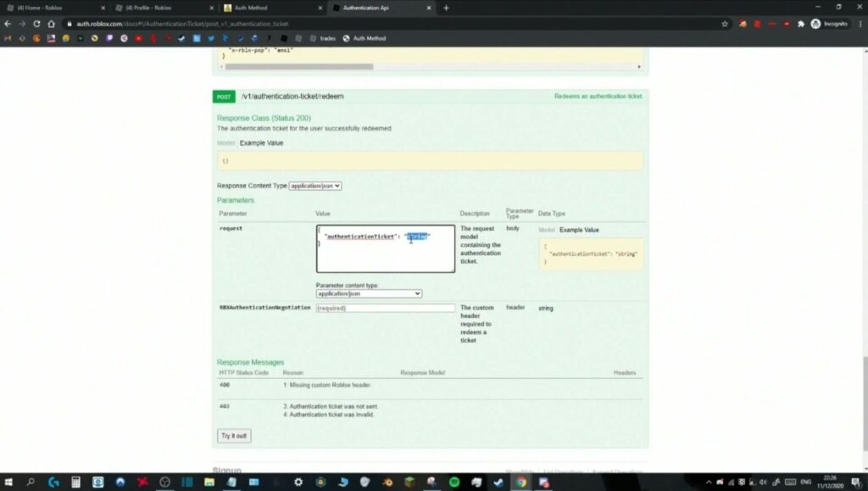Open the Response Content Type dropdown

pos(315,186)
